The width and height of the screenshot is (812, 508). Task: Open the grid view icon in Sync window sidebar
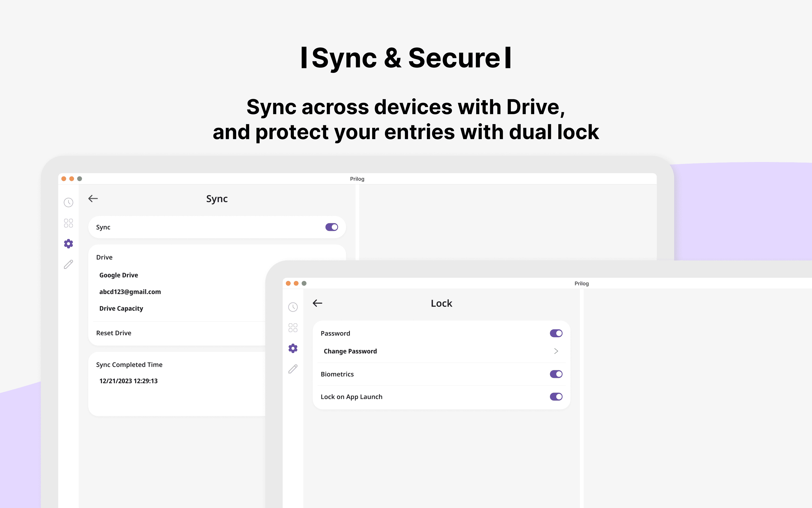point(69,223)
